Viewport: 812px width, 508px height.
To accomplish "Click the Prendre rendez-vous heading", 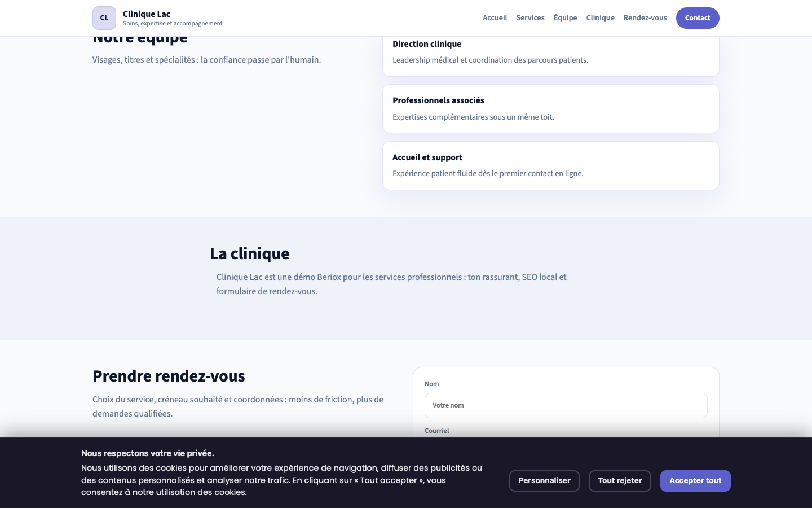I will click(x=169, y=376).
